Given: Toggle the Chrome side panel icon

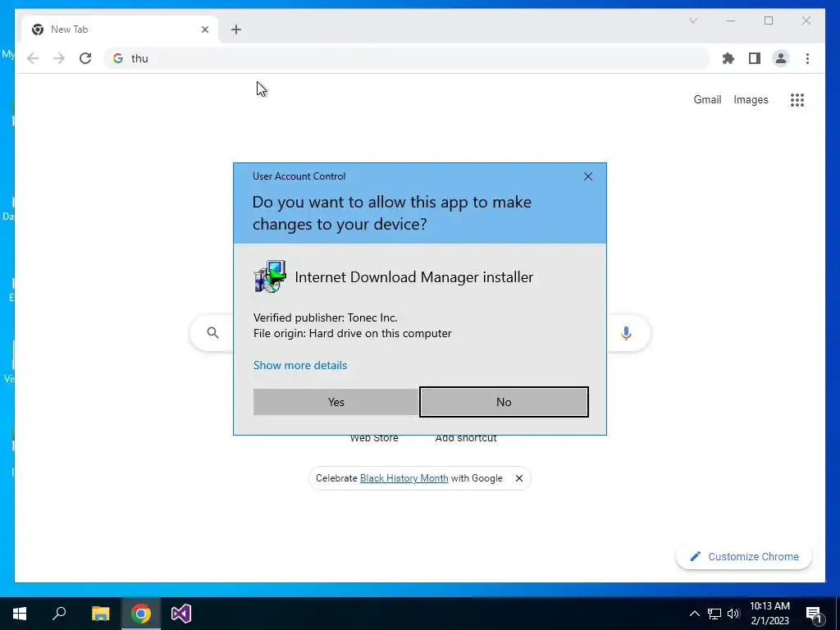Looking at the screenshot, I should click(755, 58).
